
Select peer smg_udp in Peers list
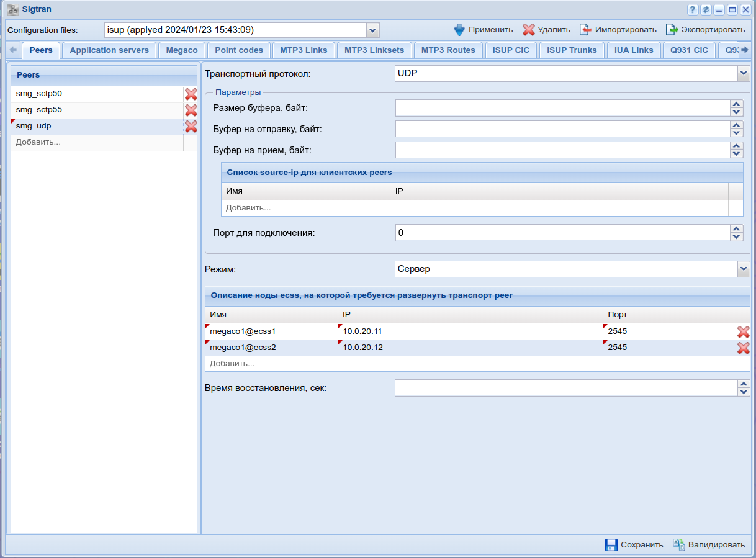pyautogui.click(x=97, y=127)
